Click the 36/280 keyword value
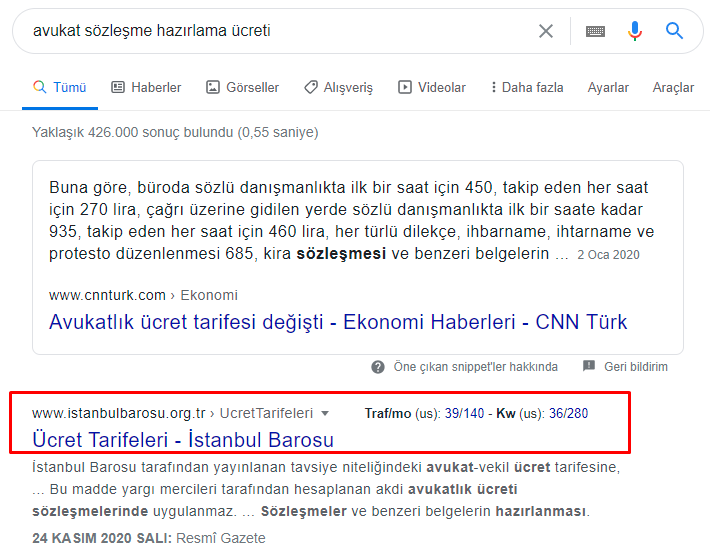This screenshot has width=710, height=558. 568,413
